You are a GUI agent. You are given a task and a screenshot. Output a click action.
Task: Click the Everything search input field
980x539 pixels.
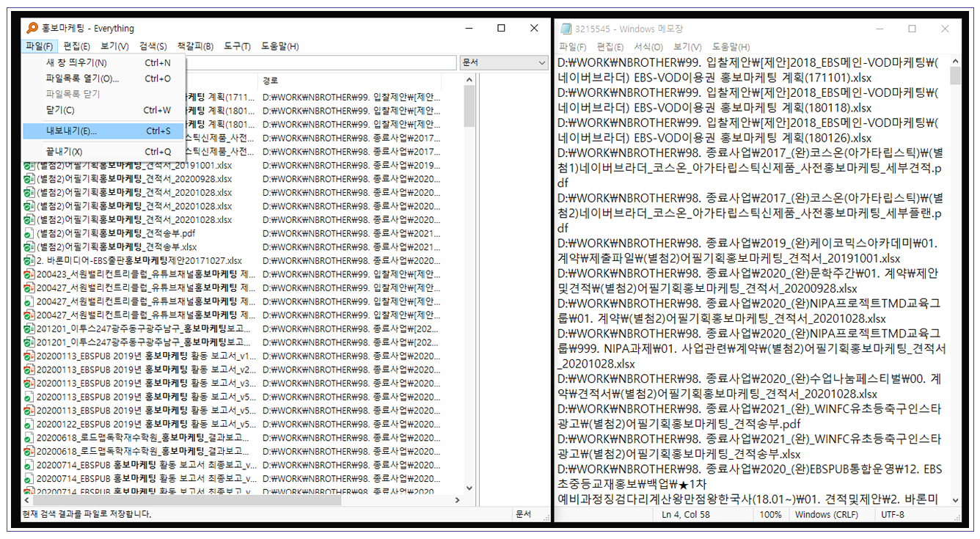[321, 63]
